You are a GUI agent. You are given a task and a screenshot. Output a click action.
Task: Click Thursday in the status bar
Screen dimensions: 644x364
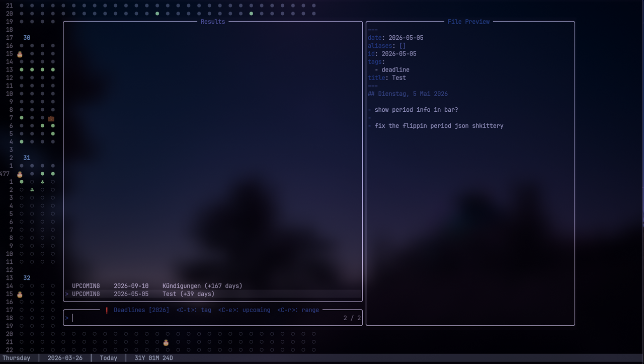[x=17, y=358]
